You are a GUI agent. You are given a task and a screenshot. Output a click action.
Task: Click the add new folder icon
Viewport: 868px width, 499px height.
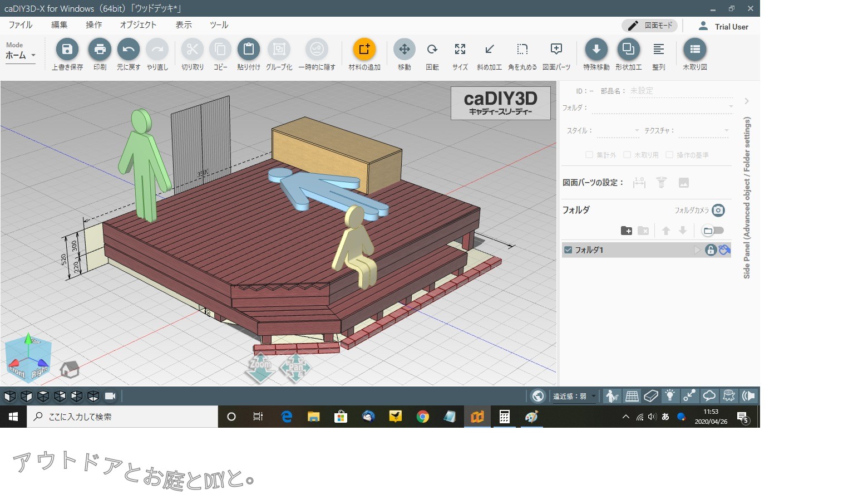(x=626, y=231)
